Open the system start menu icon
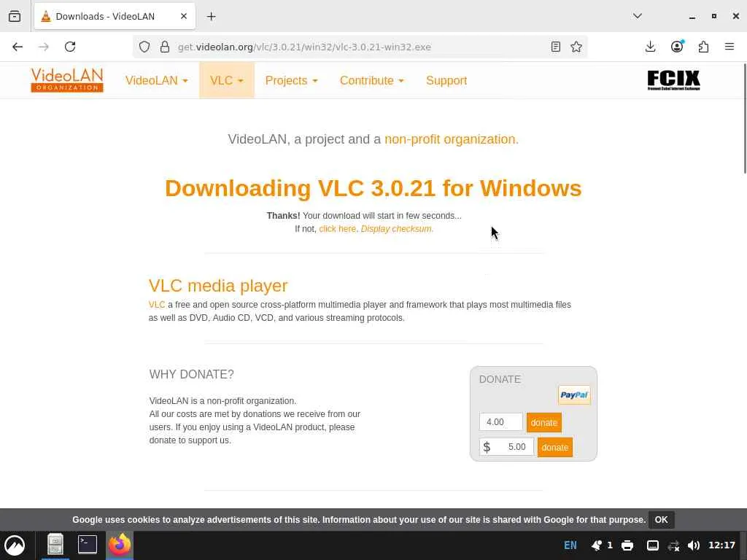Screen dimensions: 747x560 15,545
